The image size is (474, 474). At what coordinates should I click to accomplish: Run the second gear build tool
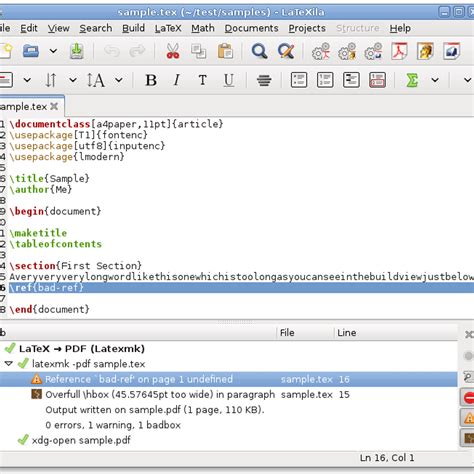point(347,51)
